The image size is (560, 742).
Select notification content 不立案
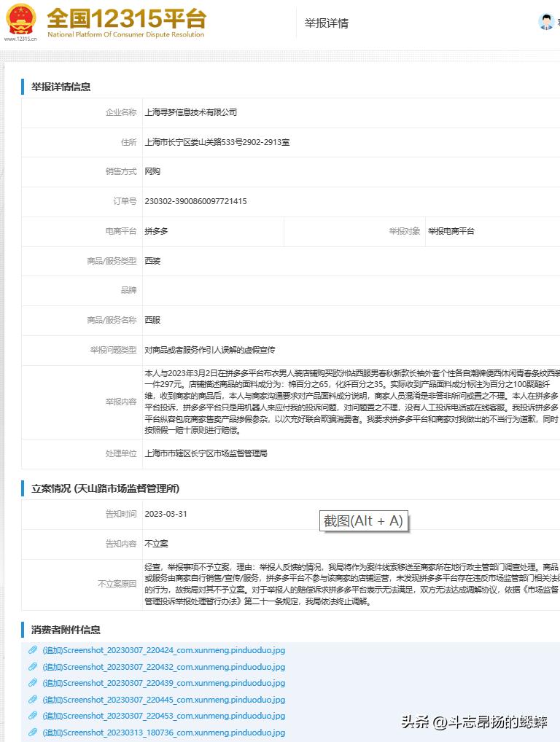point(156,544)
